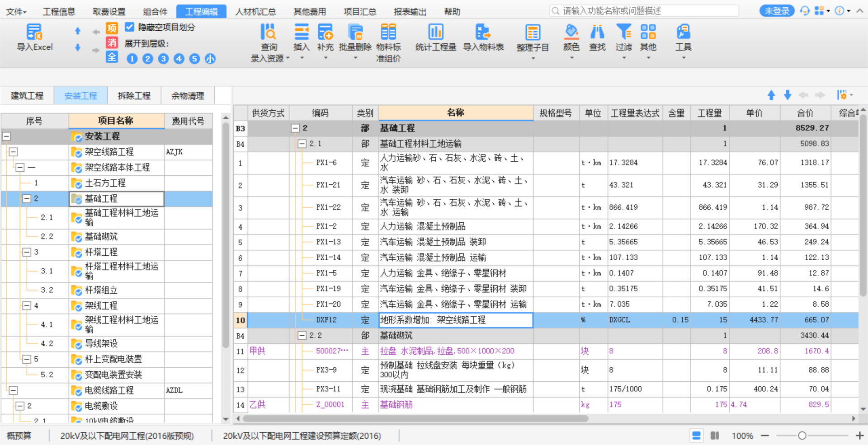This screenshot has height=445, width=868.
Task: Click the tree panel vertical scrollbar
Action: pos(226,235)
